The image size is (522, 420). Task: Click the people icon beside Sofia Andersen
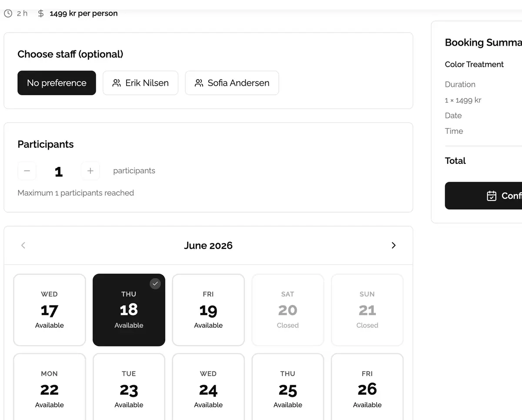click(199, 83)
